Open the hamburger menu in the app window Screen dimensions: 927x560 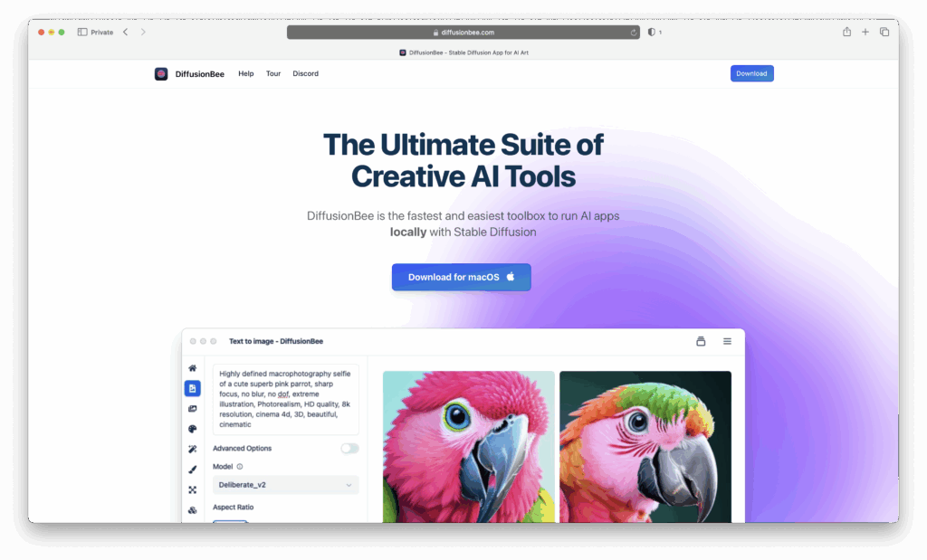pos(727,341)
